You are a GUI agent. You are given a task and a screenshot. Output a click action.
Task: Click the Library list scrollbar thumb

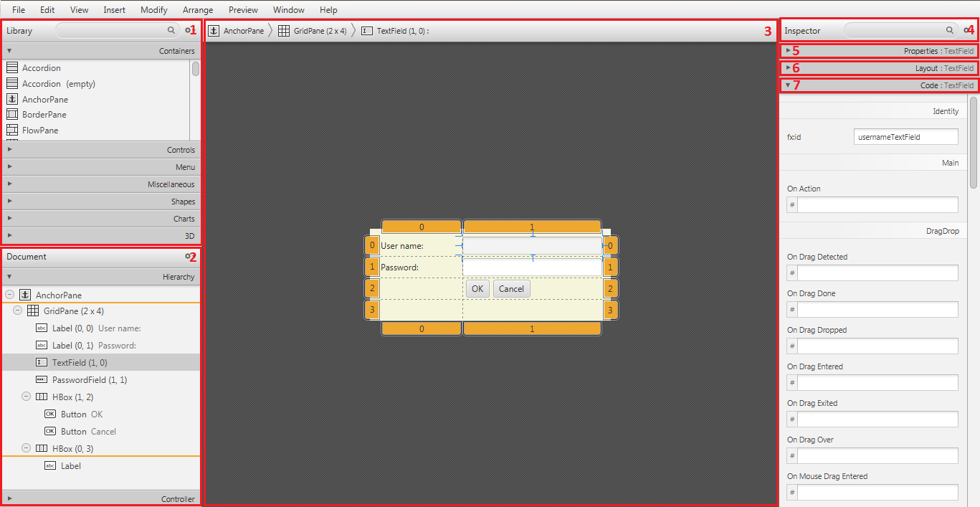coord(196,70)
